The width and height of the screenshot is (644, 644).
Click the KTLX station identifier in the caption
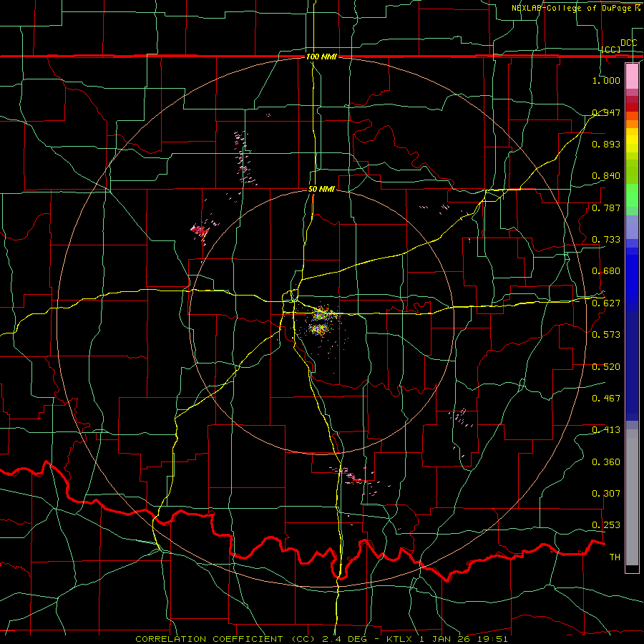click(x=401, y=639)
